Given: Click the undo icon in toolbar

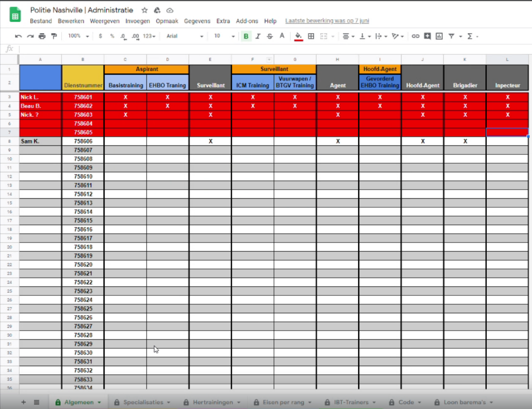Looking at the screenshot, I should click(18, 36).
